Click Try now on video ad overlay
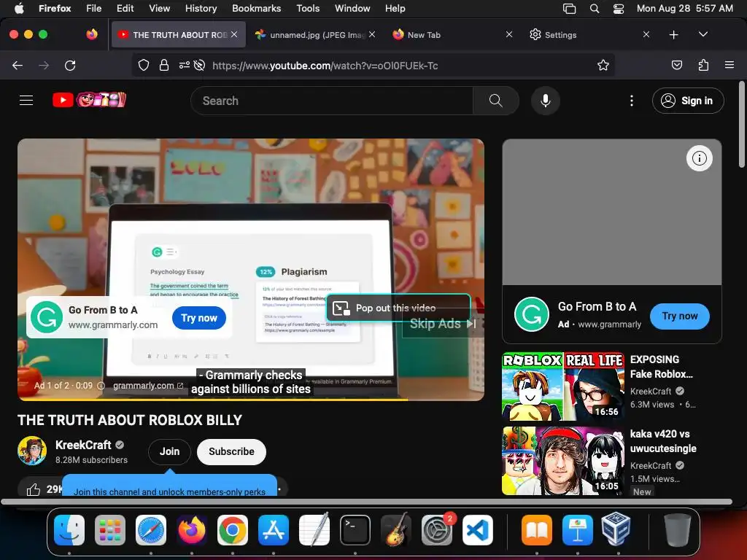The image size is (747, 560). pos(199,318)
